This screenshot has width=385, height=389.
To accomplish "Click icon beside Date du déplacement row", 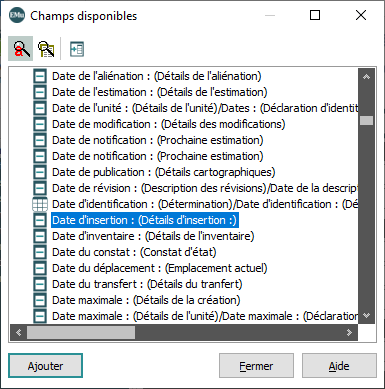I will (40, 268).
